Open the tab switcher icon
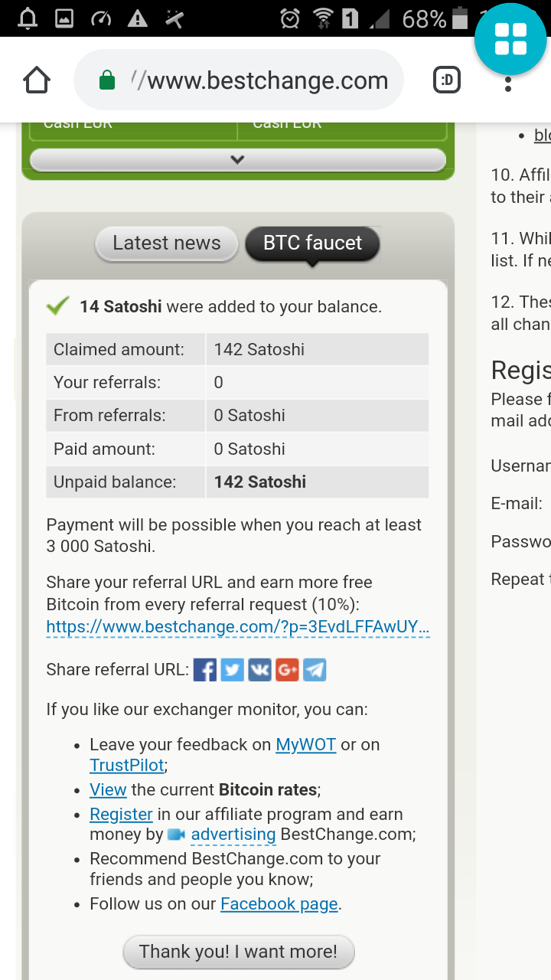 coord(447,80)
